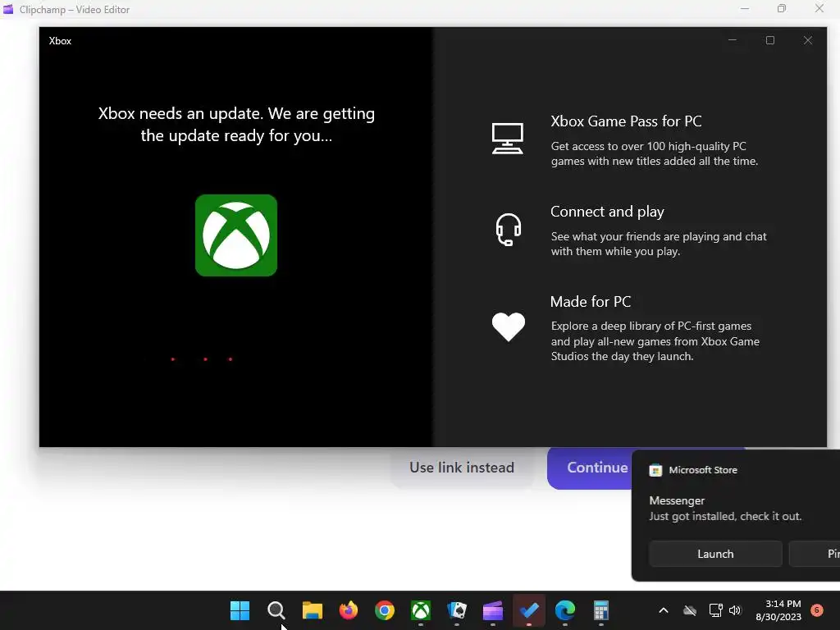
Task: Click 'Just got installed, check it out.'
Action: click(x=725, y=517)
